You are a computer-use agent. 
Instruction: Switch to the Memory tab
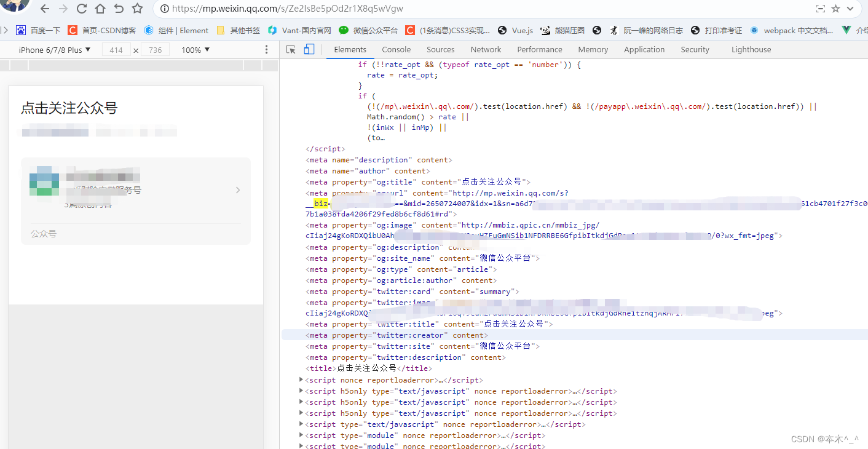tap(593, 49)
